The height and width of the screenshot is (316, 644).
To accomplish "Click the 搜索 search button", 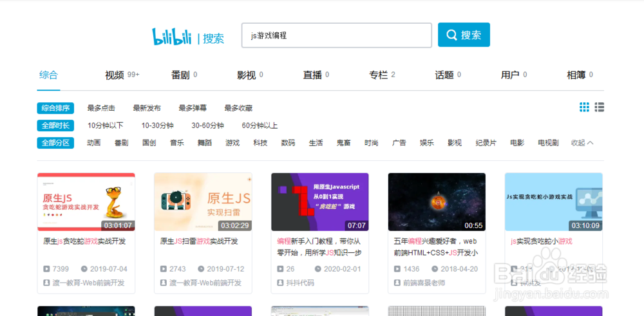I will [464, 35].
